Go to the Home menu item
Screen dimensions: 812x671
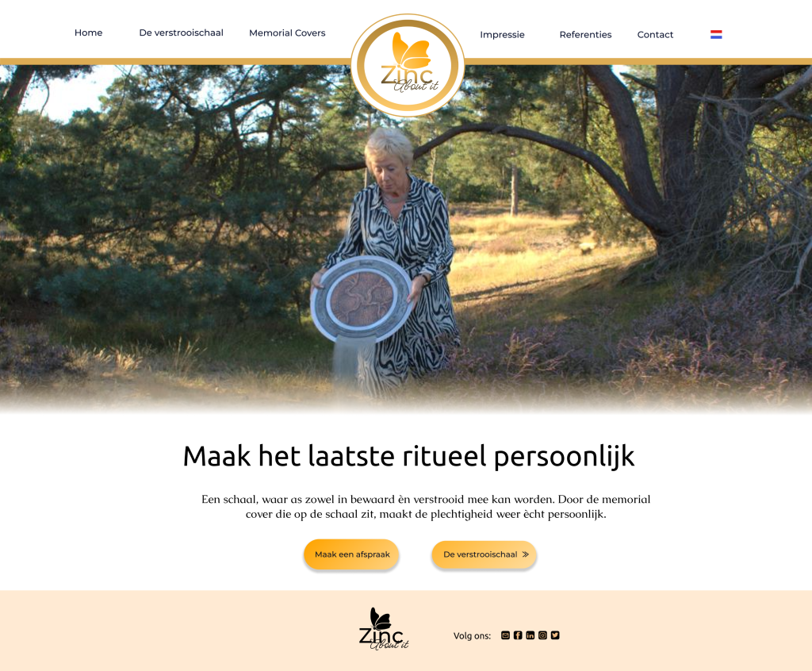point(89,33)
